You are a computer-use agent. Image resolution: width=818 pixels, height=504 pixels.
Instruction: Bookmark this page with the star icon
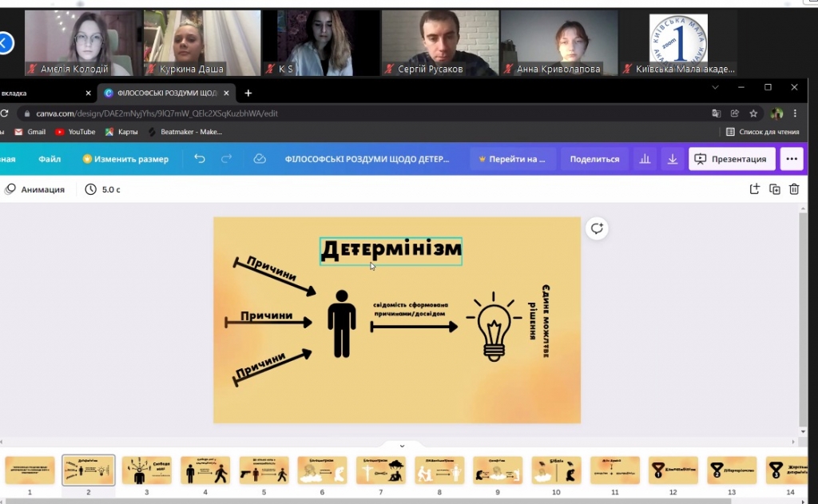click(753, 113)
